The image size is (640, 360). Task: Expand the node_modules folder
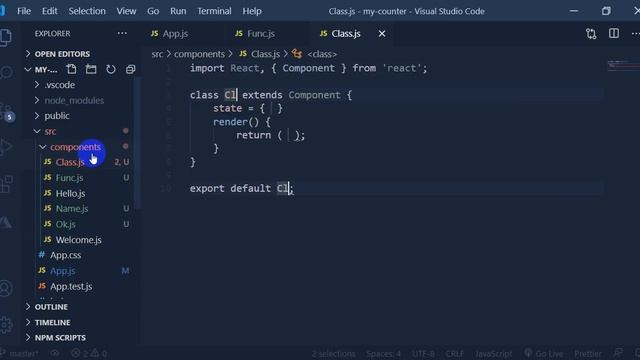coord(74,100)
